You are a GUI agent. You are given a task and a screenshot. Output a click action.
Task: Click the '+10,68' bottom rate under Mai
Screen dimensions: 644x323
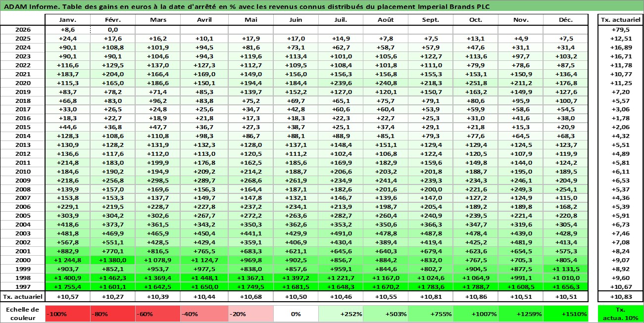tap(250, 296)
